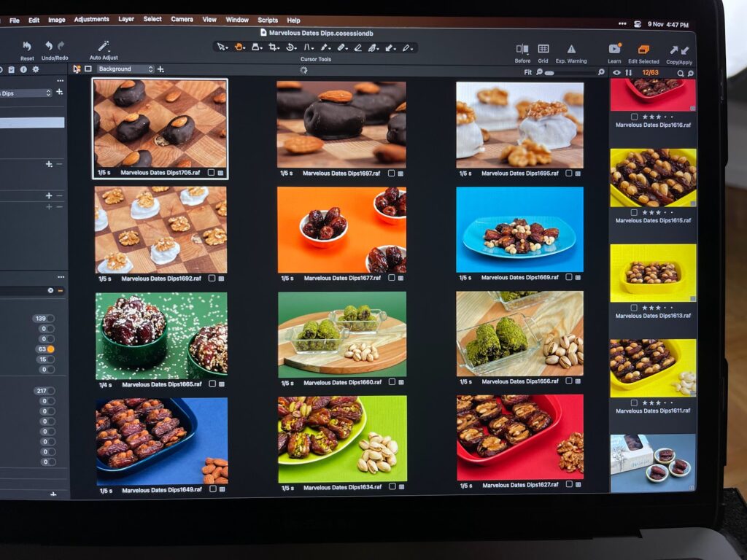Toggle browser visibility eye icon

(616, 72)
